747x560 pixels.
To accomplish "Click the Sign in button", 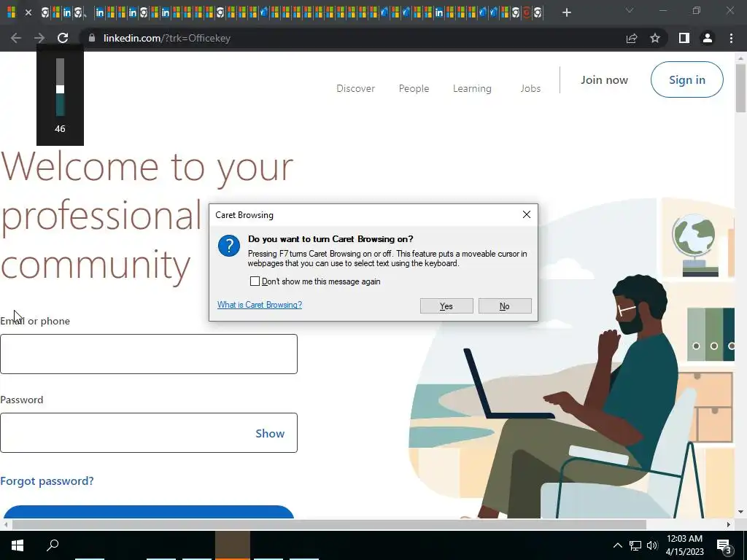I will point(687,79).
